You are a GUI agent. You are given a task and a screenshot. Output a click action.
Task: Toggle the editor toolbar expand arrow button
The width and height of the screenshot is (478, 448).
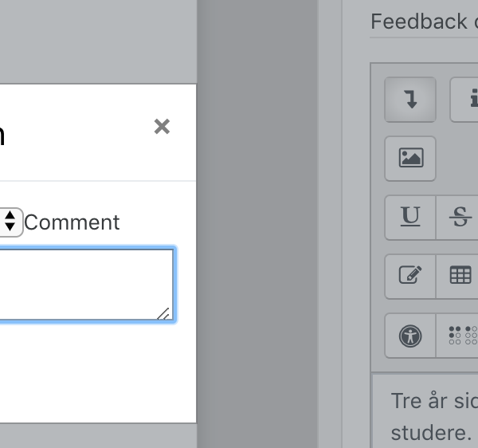coord(410,100)
